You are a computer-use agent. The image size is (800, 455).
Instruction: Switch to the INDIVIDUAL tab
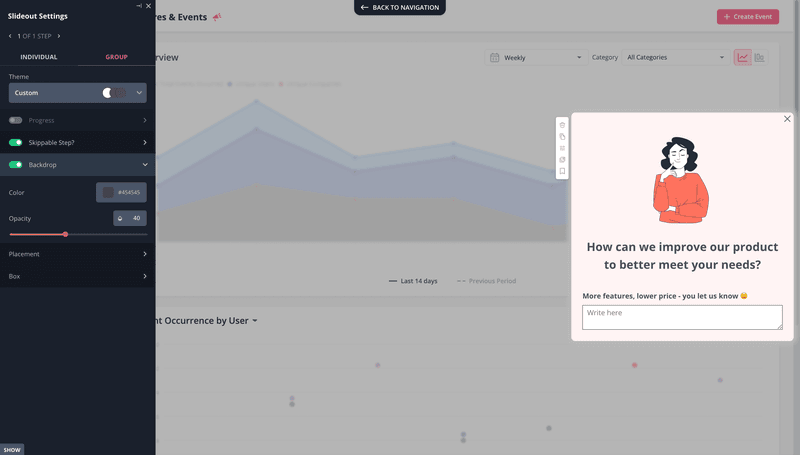pyautogui.click(x=39, y=57)
